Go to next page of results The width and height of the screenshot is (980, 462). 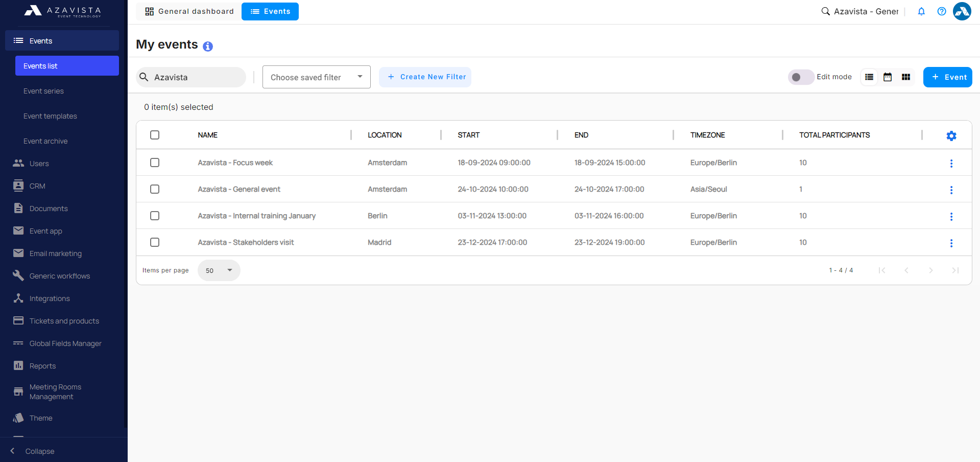931,270
